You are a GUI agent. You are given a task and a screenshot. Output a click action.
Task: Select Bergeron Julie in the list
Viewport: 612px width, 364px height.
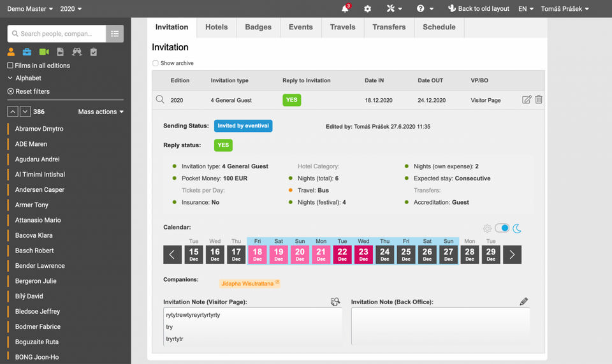point(36,281)
